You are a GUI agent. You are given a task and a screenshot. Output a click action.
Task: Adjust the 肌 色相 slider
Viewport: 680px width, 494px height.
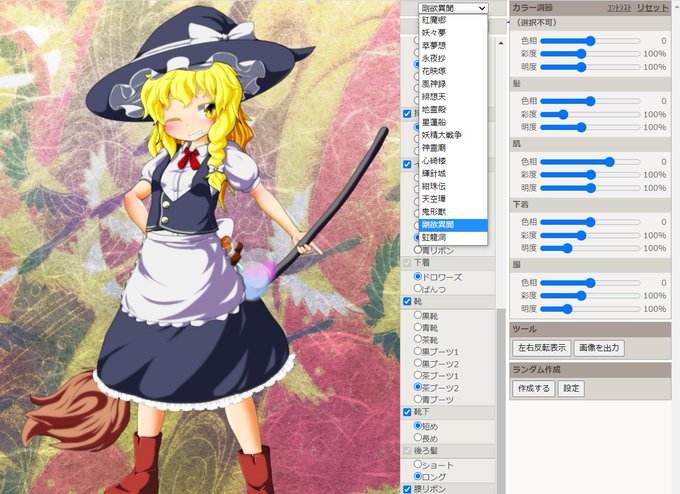coord(590,162)
